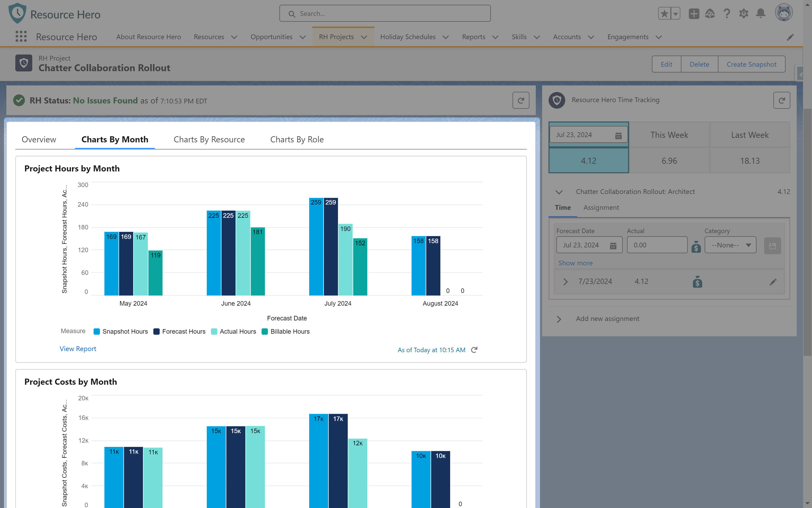Click the disabled save disk icon
The width and height of the screenshot is (812, 508).
coord(772,246)
